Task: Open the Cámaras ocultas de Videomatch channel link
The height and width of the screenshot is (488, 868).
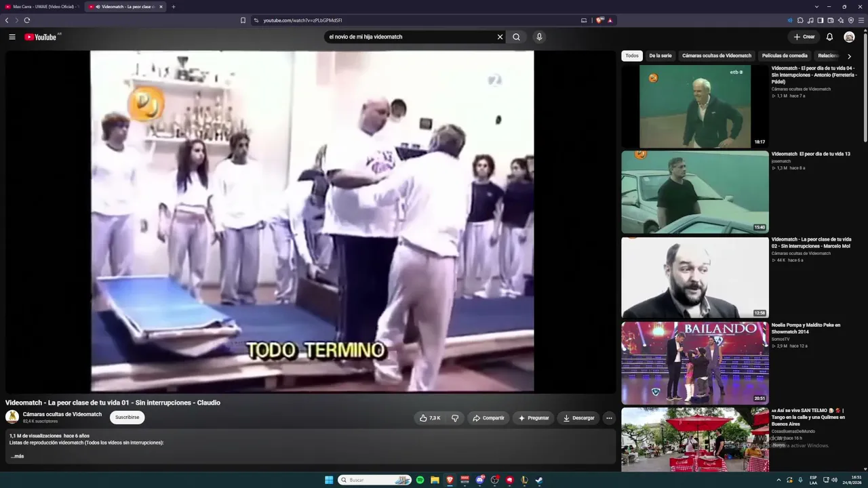Action: (62, 414)
